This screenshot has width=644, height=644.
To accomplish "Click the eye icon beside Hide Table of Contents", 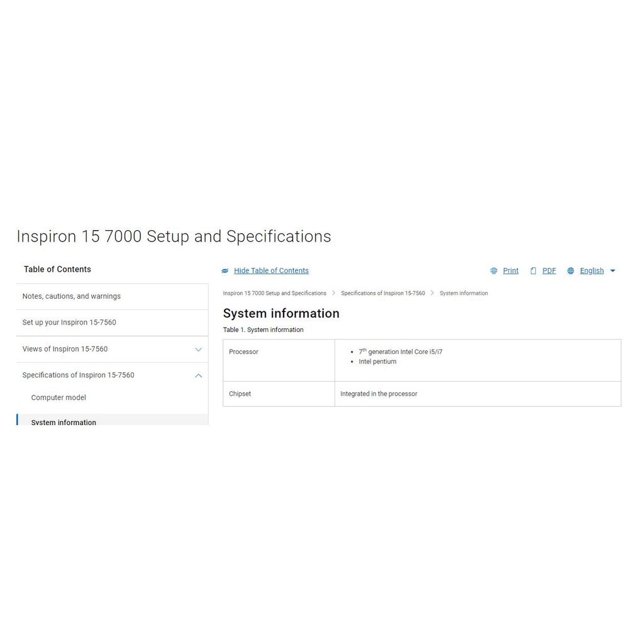I will 225,271.
